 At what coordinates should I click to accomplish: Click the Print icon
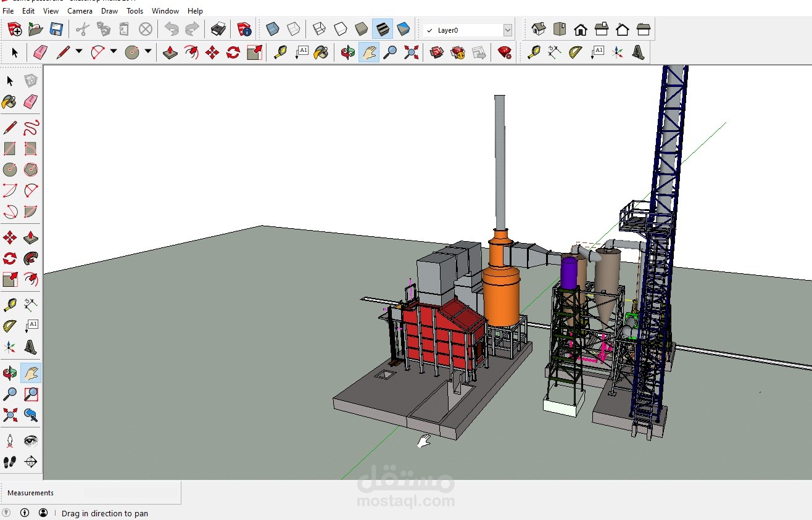[x=218, y=29]
